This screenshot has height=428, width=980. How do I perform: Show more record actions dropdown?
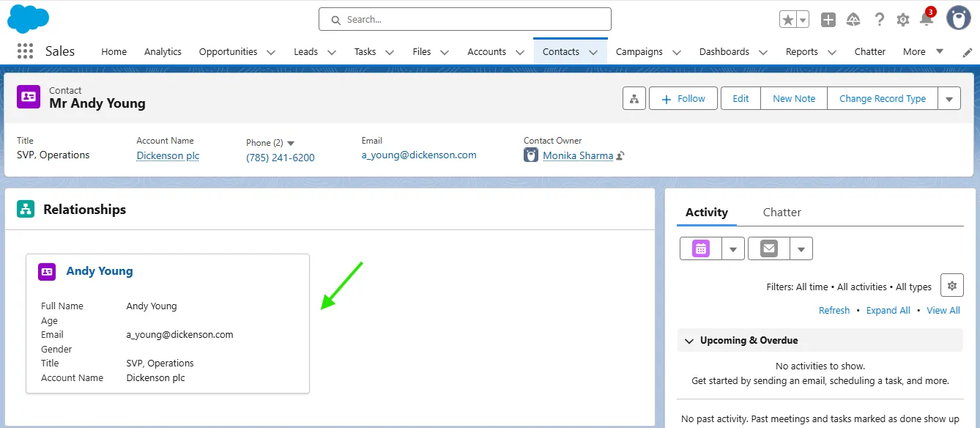[949, 98]
